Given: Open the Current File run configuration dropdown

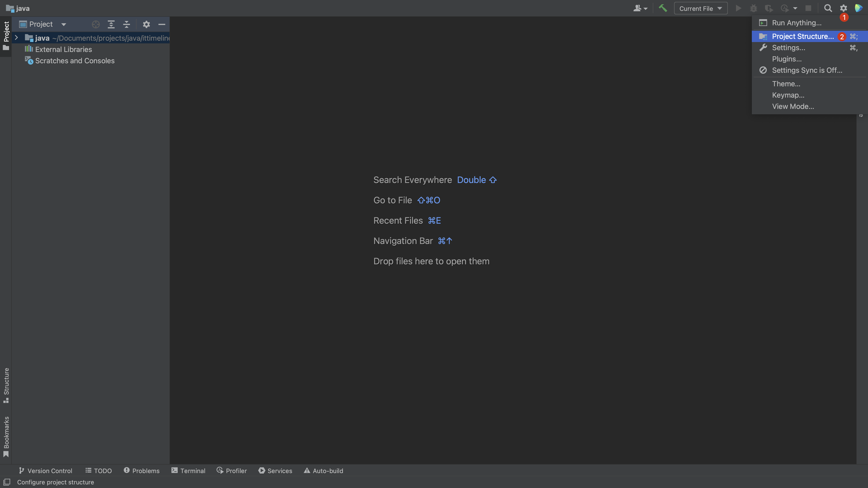Looking at the screenshot, I should (701, 8).
